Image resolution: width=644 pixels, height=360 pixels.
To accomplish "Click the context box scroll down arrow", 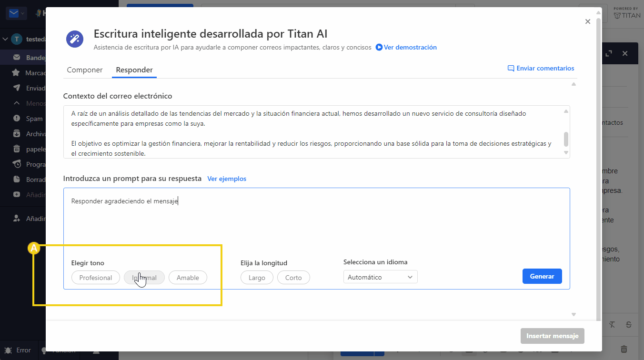I will [566, 153].
